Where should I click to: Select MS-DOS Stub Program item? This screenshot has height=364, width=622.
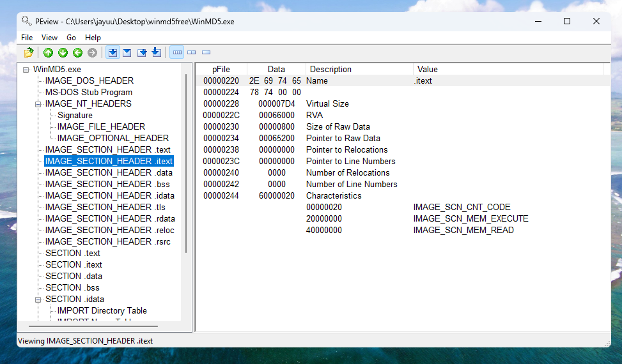click(89, 93)
